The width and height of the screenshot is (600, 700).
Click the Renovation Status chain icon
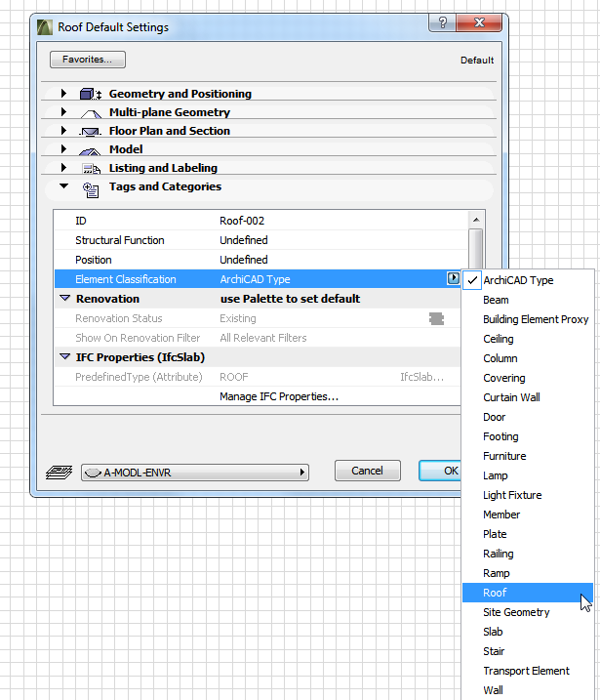click(x=436, y=318)
